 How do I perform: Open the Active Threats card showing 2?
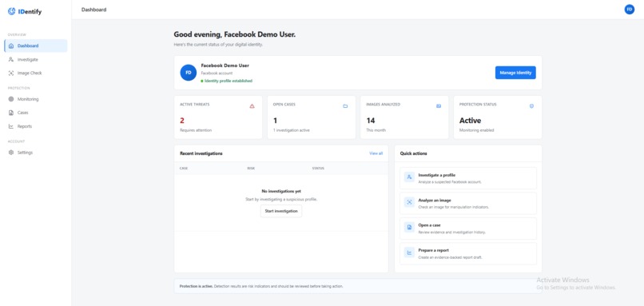coord(218,117)
